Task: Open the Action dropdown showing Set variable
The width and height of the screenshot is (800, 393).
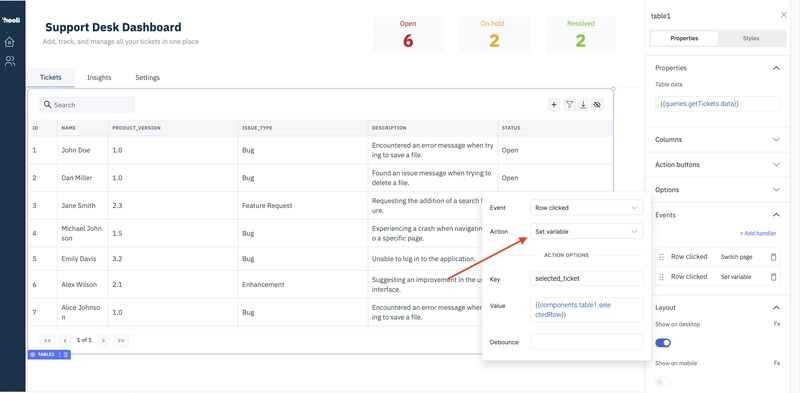Action: pos(586,232)
